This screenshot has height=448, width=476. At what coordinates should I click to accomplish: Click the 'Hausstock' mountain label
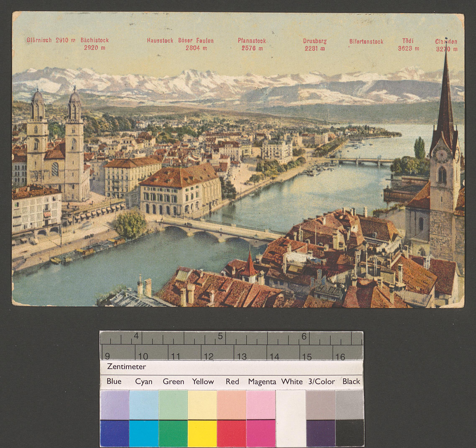(160, 41)
